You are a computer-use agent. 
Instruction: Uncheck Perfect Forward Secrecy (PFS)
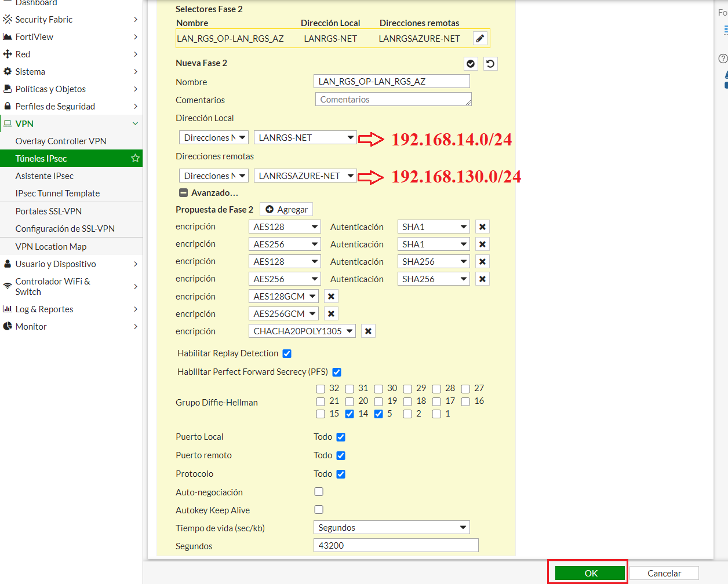click(337, 372)
